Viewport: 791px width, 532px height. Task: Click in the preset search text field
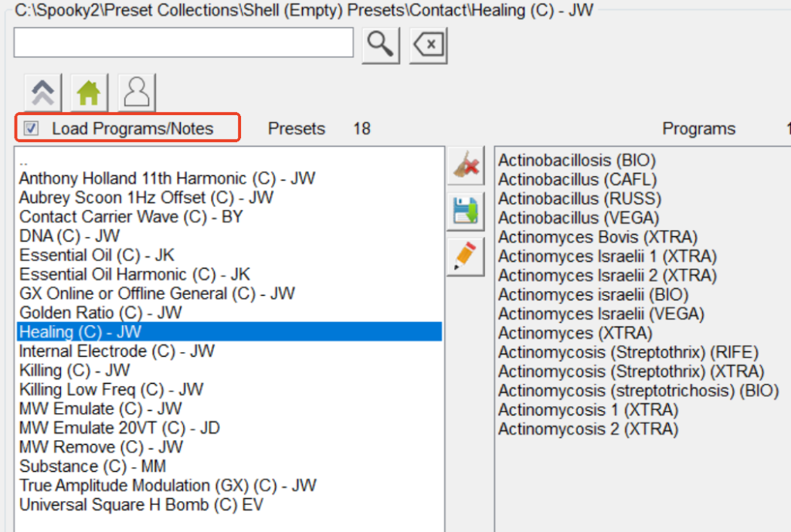[x=183, y=42]
